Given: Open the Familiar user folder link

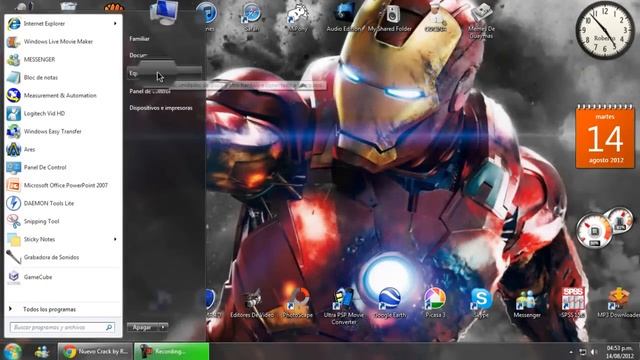Looking at the screenshot, I should [140, 39].
